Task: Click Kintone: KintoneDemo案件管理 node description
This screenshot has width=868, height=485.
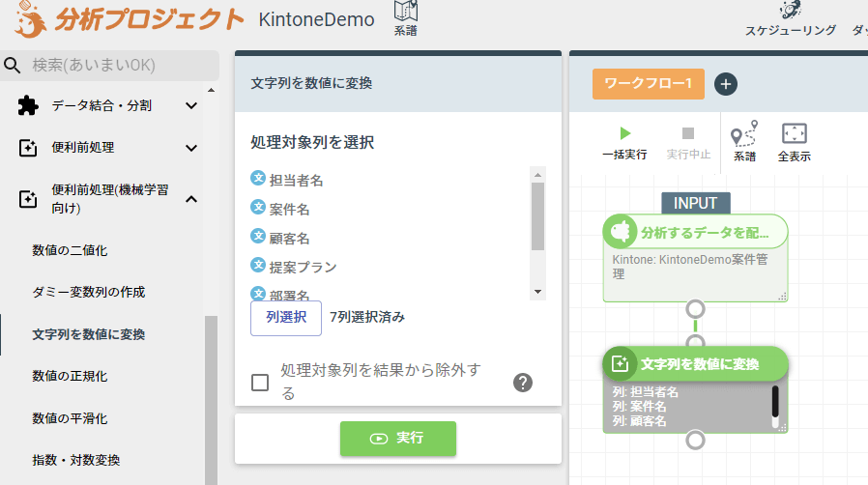Action: [x=690, y=267]
